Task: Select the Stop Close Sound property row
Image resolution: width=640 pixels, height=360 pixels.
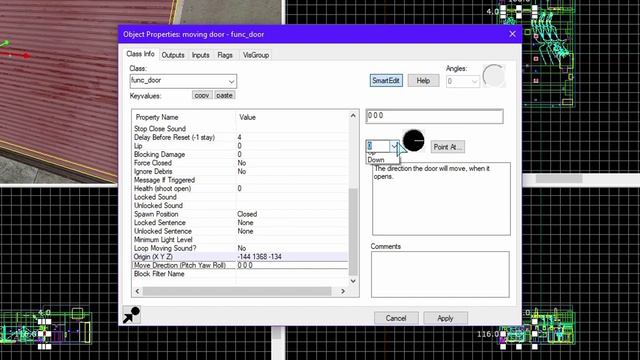Action: pyautogui.click(x=240, y=129)
